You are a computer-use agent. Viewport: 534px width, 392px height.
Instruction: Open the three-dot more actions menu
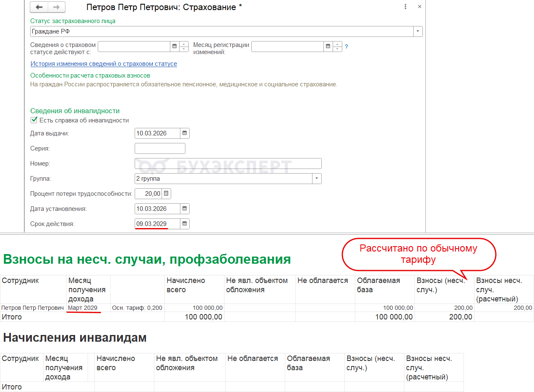(x=405, y=7)
